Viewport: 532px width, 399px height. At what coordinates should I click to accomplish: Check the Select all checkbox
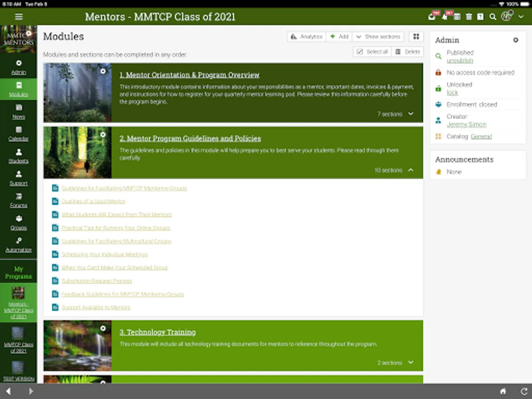360,52
